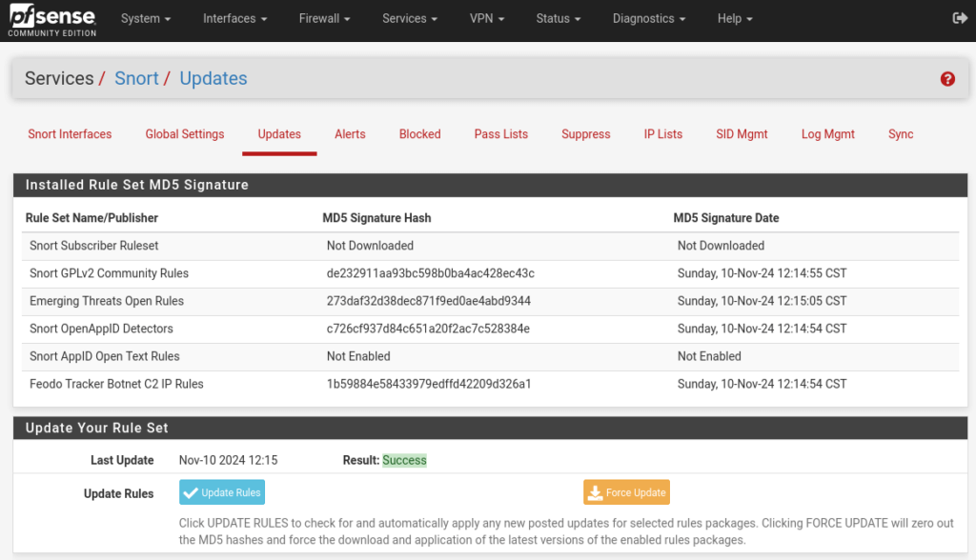The width and height of the screenshot is (976, 560).
Task: Click the Updates breadcrumb link
Action: tap(213, 78)
